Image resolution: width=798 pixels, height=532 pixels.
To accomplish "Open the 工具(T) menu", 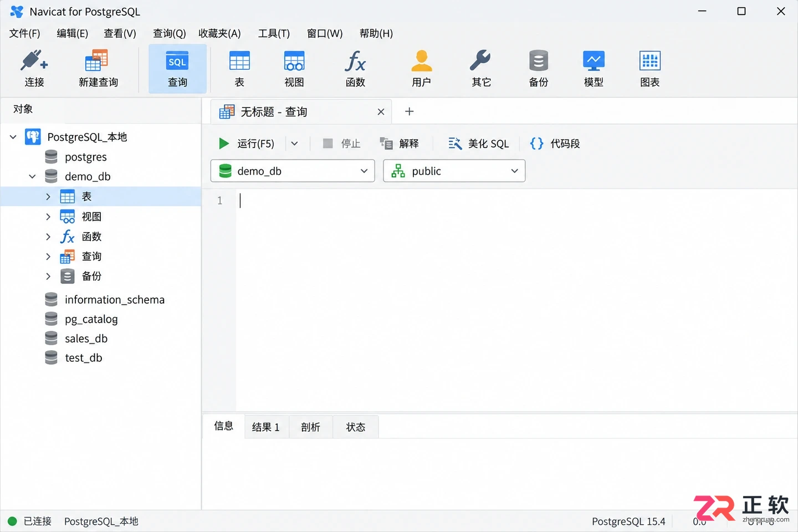I will (x=274, y=33).
